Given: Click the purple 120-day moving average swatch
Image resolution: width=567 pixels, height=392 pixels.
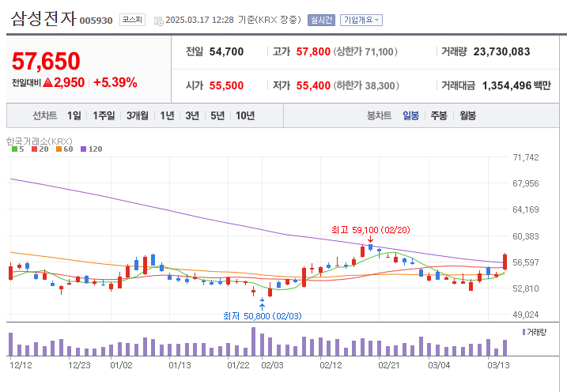Looking at the screenshot, I should (x=84, y=149).
